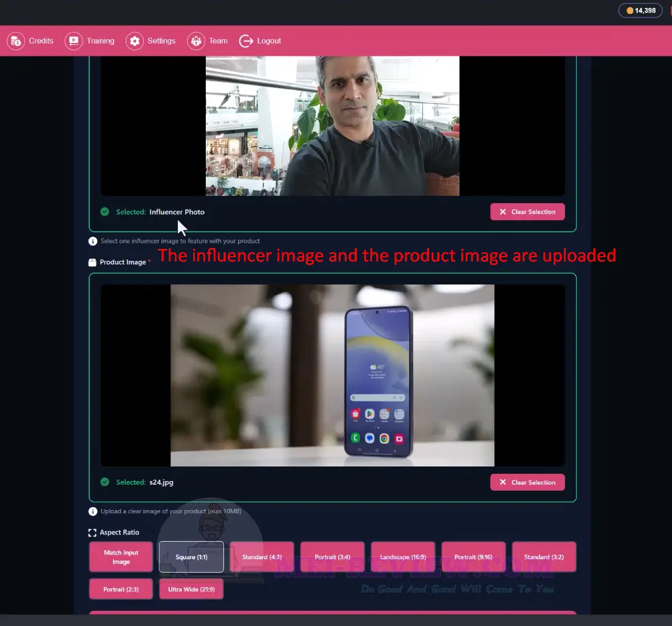Viewport: 672px width, 626px height.
Task: Click the 14,398 credits balance badge
Action: coord(640,11)
